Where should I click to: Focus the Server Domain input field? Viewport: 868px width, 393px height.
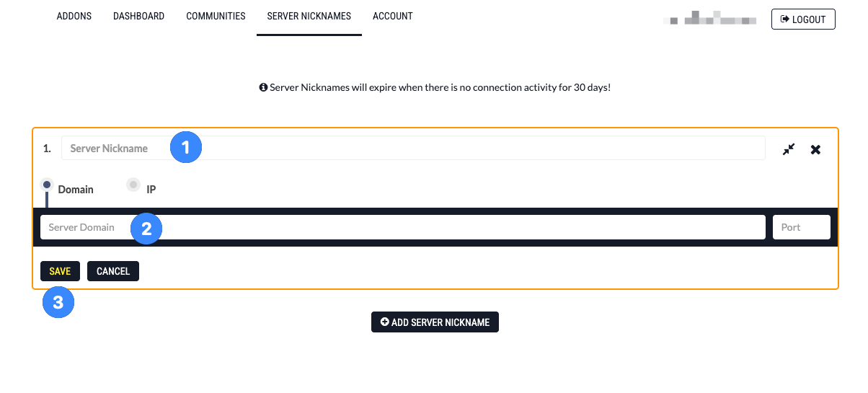(402, 227)
